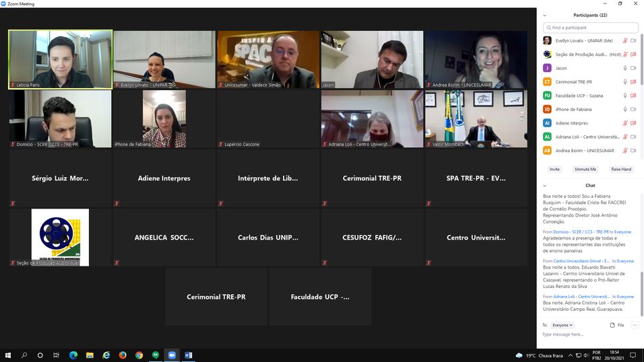Click the Unmute Me button

coord(585,169)
